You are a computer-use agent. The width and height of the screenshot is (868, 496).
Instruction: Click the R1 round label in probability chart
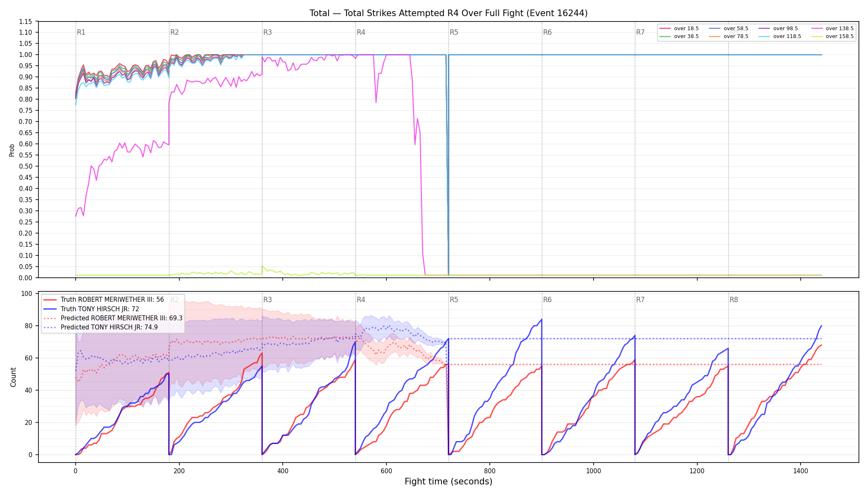point(81,32)
